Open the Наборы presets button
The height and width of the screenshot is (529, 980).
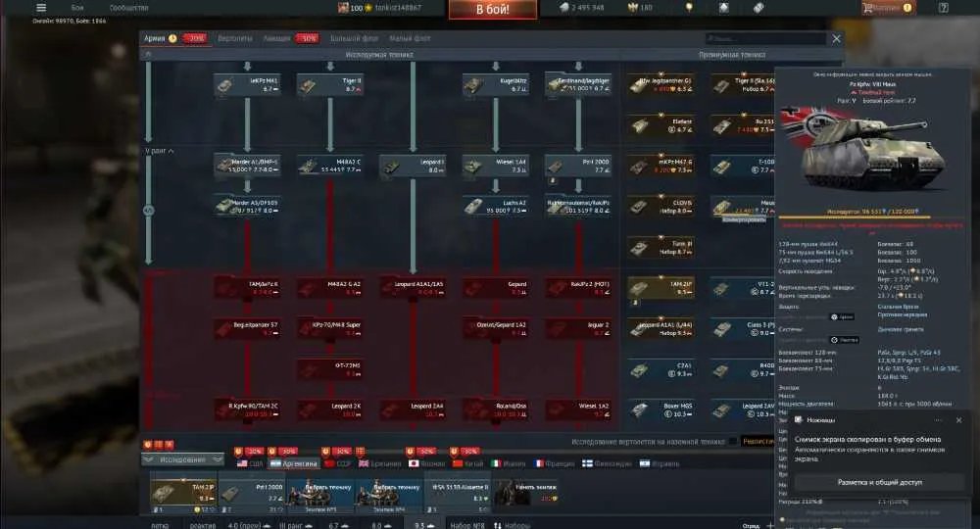(512, 525)
